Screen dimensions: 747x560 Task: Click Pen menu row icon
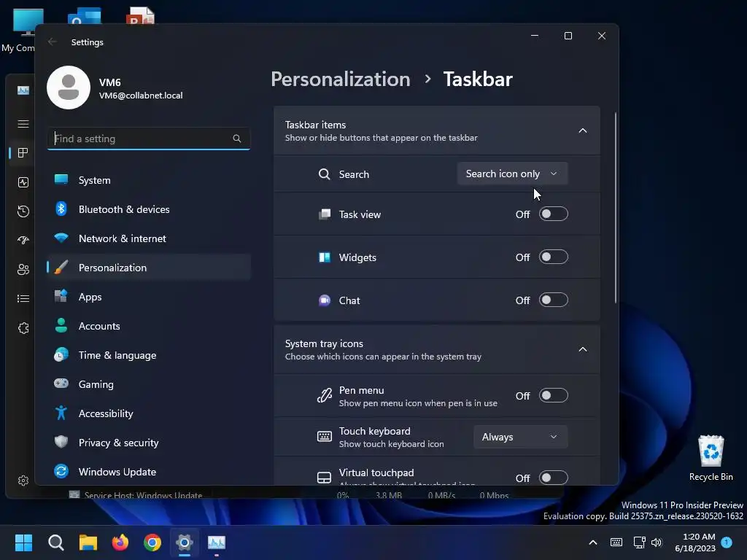point(325,395)
